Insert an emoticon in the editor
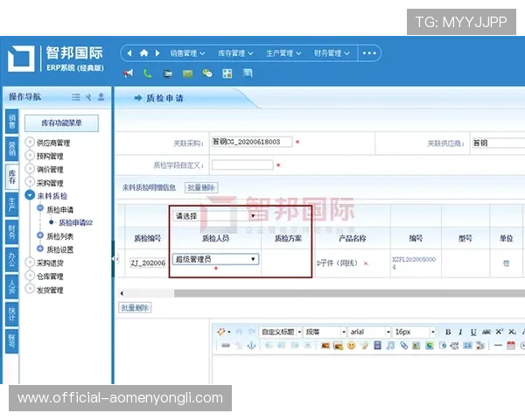The height and width of the screenshot is (420, 525). pos(351,346)
